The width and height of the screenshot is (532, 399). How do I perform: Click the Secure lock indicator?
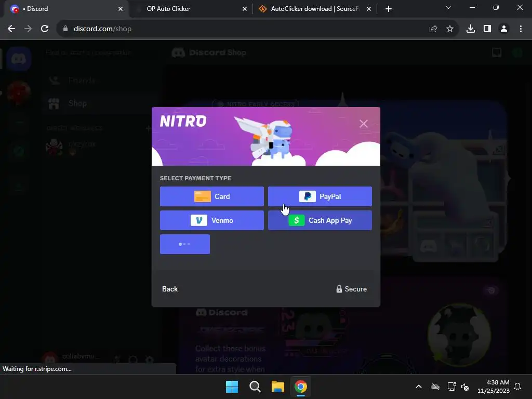351,289
